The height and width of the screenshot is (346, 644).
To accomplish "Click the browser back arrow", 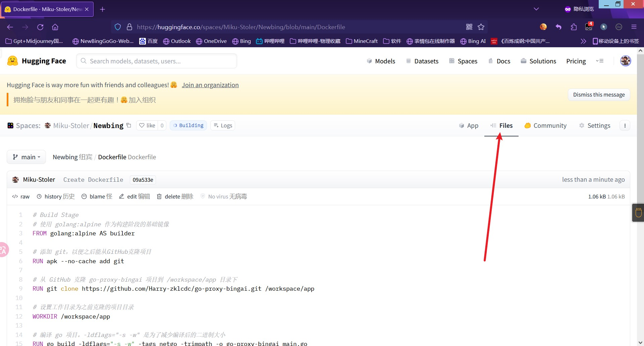I will click(10, 27).
